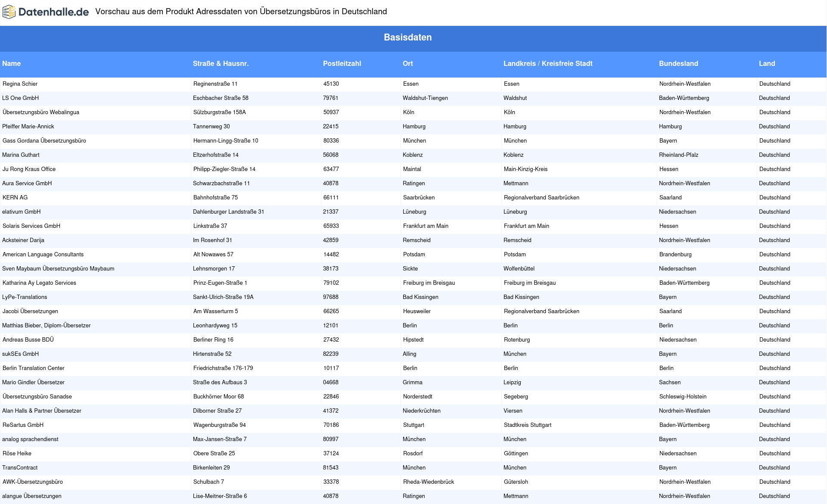The width and height of the screenshot is (827, 504).
Task: Select the town Rheda-Wiedenbrück
Action: [429, 482]
